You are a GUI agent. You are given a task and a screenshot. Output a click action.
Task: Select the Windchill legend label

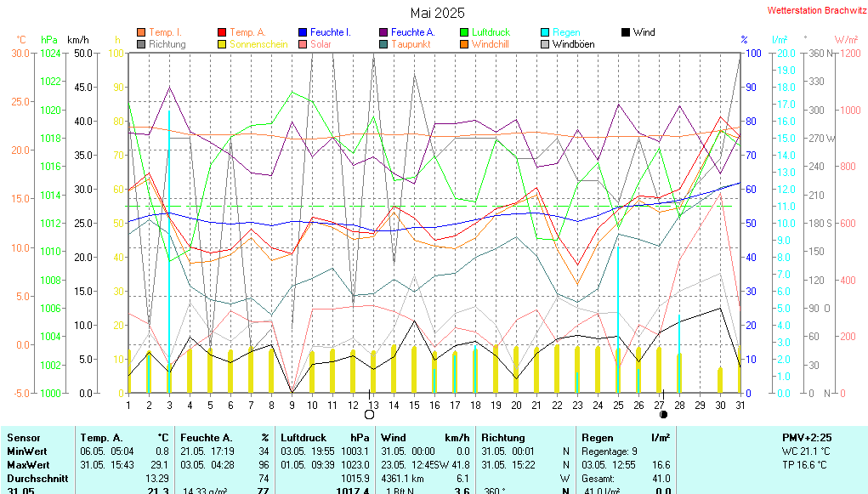[491, 44]
